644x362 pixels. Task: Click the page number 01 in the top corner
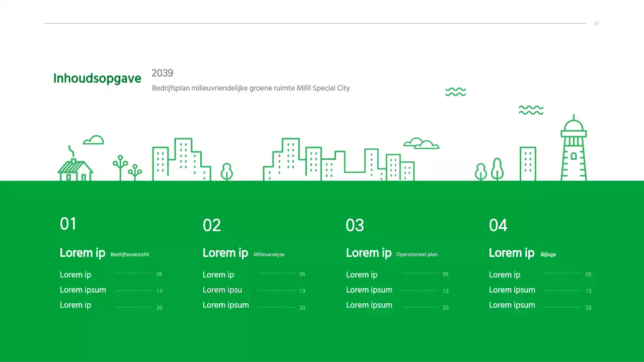(x=597, y=23)
